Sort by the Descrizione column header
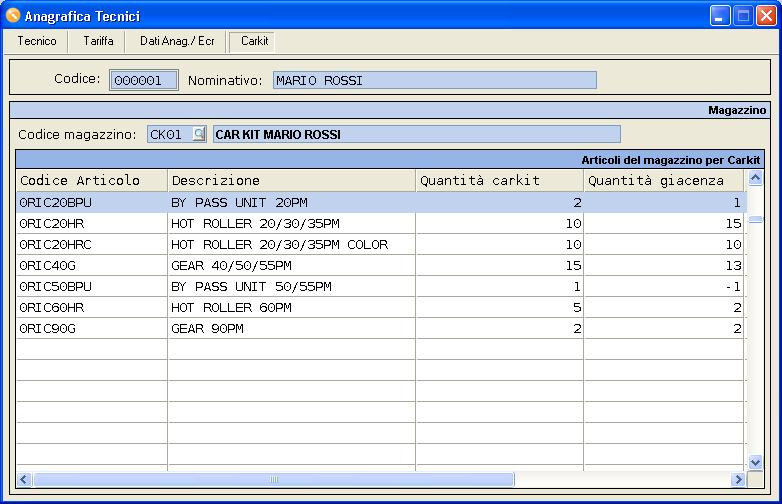Viewport: 782px width, 504px height. [x=292, y=180]
